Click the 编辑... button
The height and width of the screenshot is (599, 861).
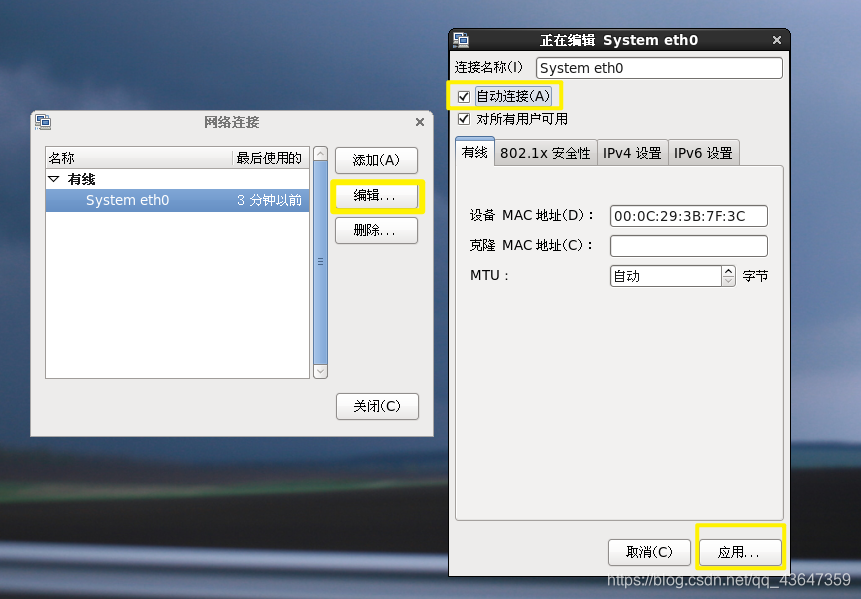[x=376, y=195]
